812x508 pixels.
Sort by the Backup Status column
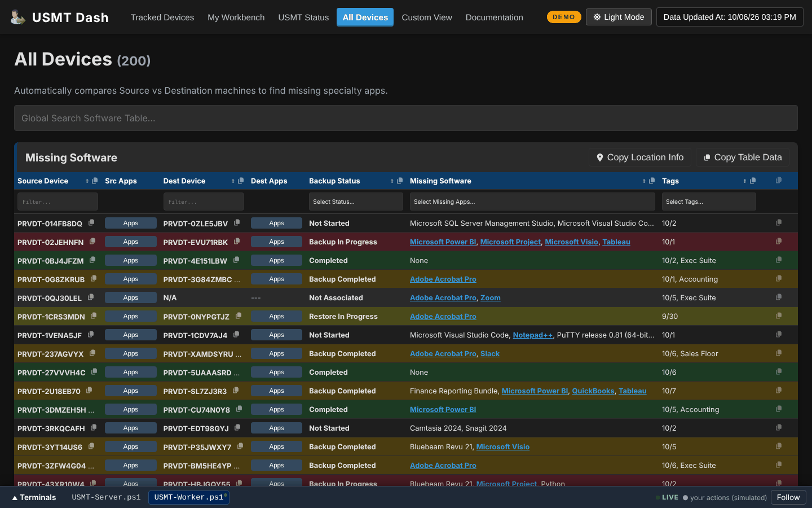(x=392, y=181)
